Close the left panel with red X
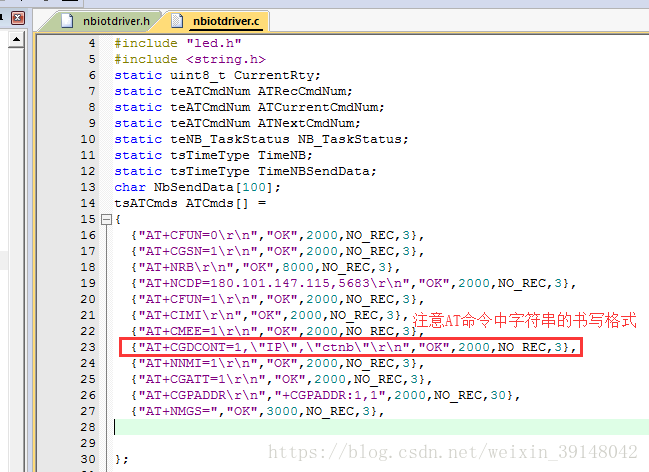 17,18
